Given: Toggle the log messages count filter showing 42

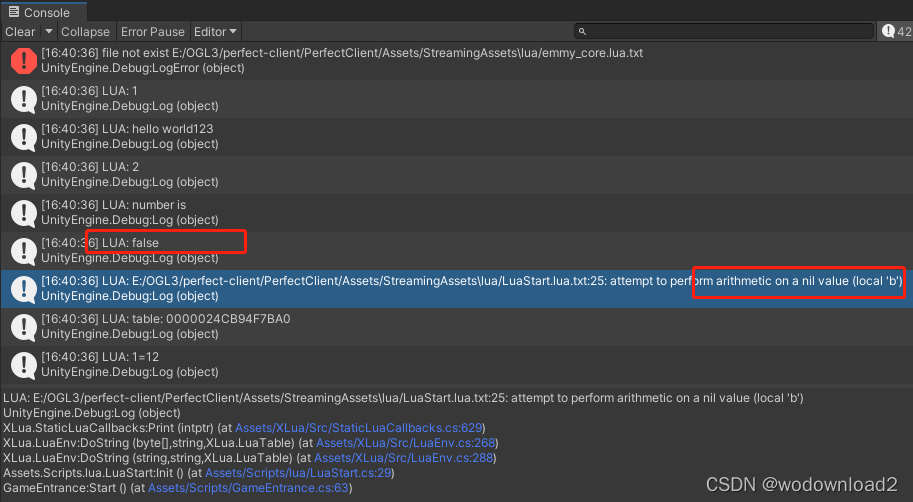Looking at the screenshot, I should [896, 31].
